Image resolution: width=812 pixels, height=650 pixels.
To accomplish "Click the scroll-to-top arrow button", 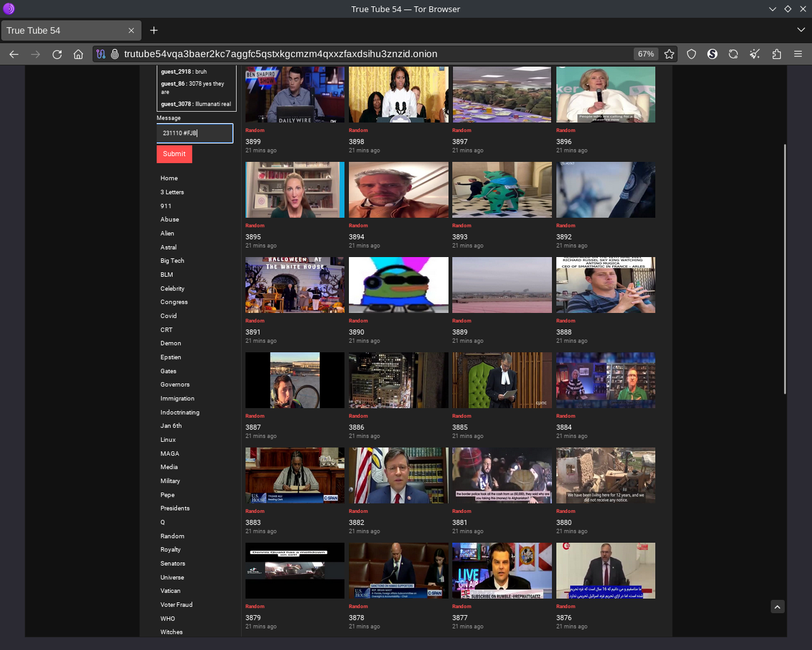I will (x=777, y=607).
